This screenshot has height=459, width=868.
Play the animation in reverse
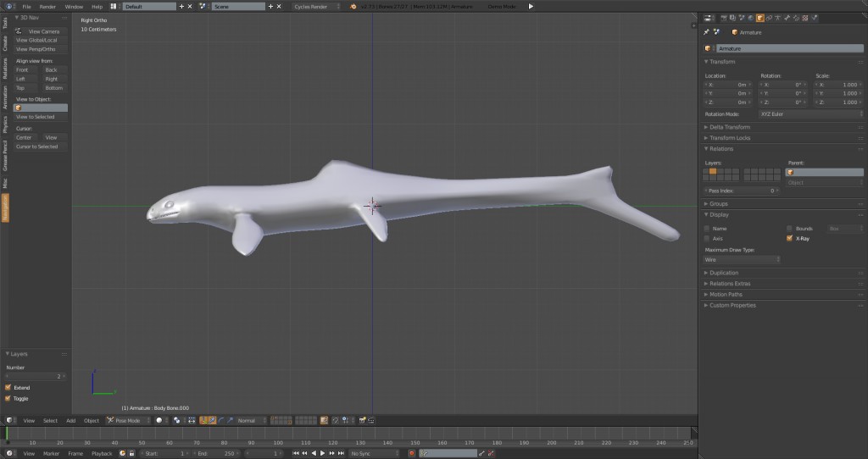[314, 453]
